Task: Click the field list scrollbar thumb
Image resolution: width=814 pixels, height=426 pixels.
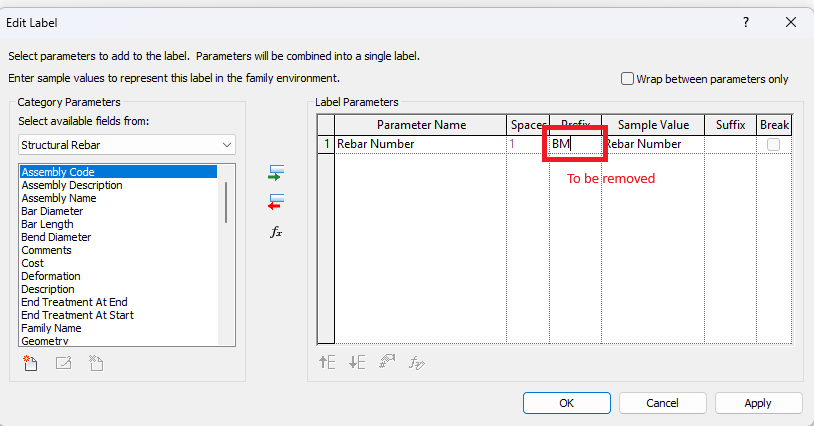Action: pyautogui.click(x=226, y=202)
